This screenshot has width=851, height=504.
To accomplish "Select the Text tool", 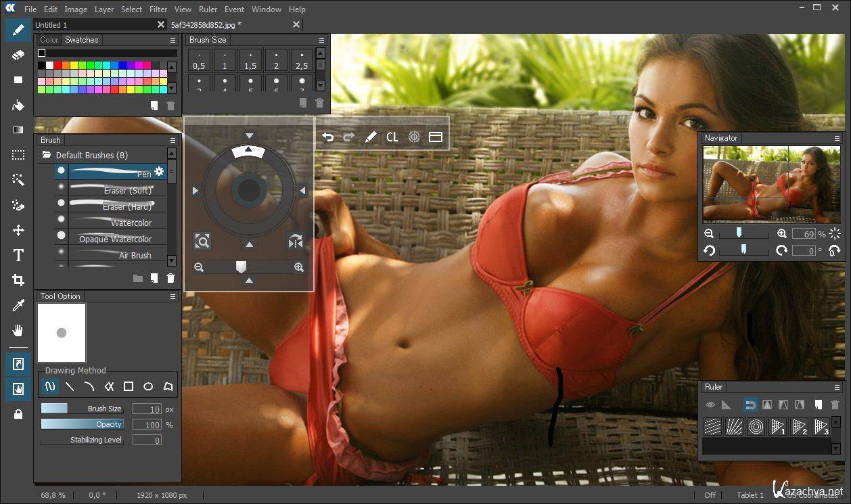I will 18,255.
